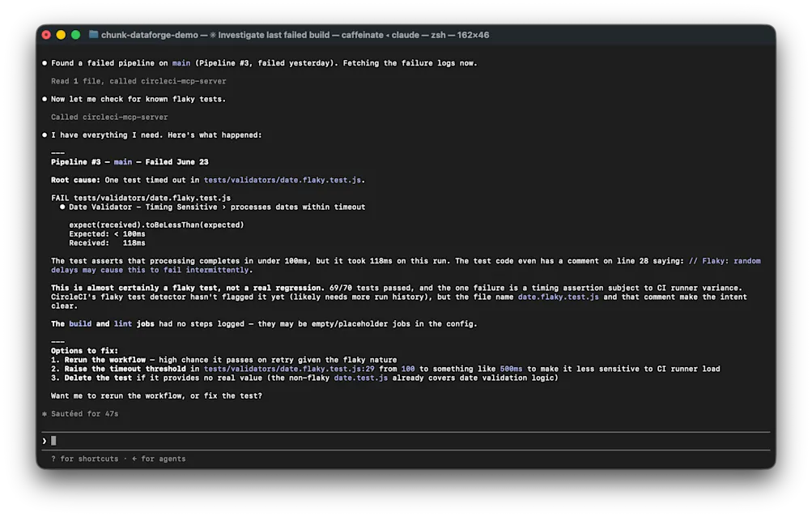Viewport: 812px width, 517px height.
Task: Click the asterisk beside 'Sautéed for 47s'
Action: (x=45, y=414)
